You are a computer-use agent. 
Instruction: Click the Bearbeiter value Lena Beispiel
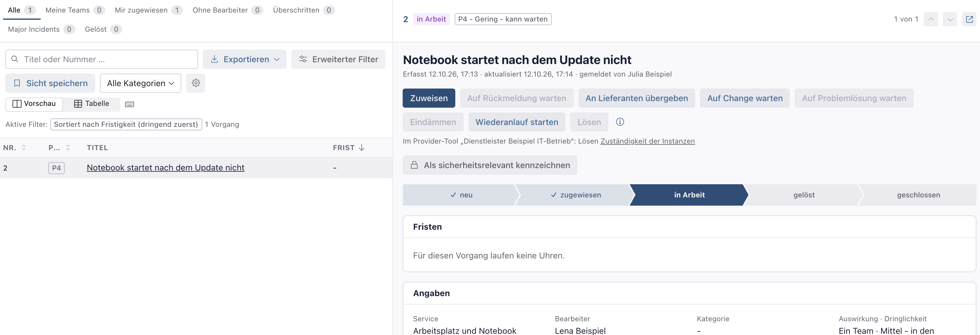[x=580, y=331]
